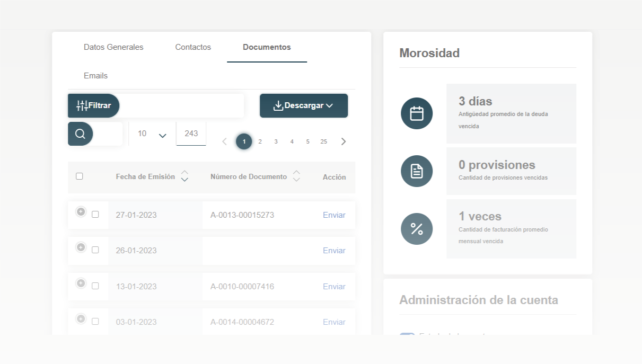Open the Descargar dropdown menu
The width and height of the screenshot is (642, 364).
[x=304, y=105]
